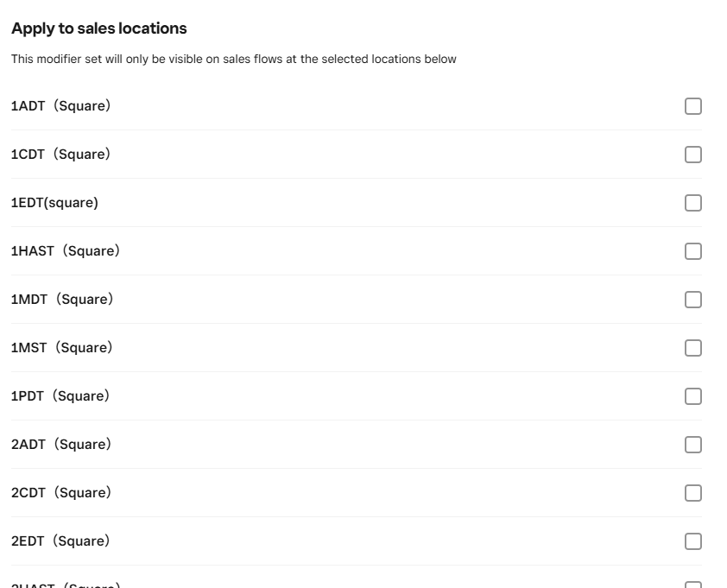Click the 1CDT (Square) location name
Image resolution: width=727 pixels, height=588 pixels.
point(60,155)
